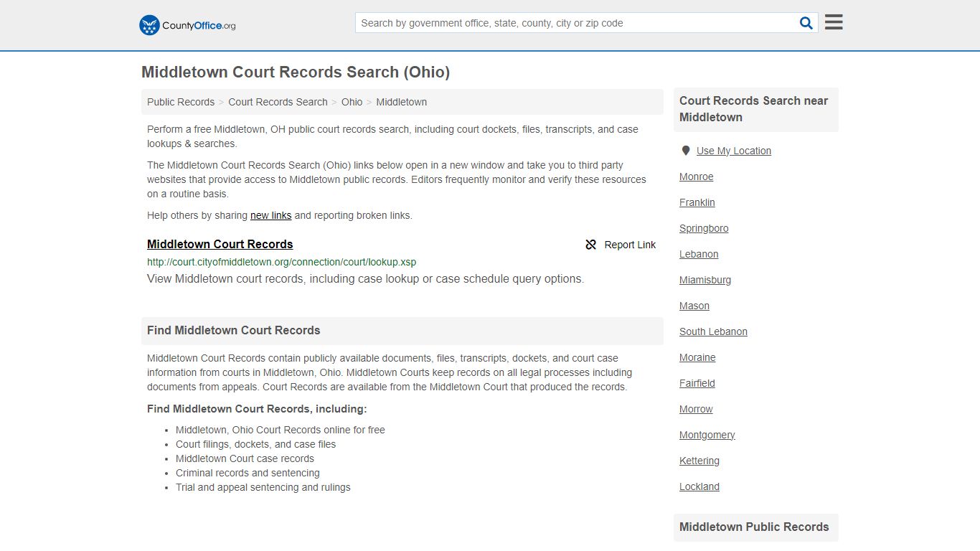Click the Mason link
Image resolution: width=980 pixels, height=551 pixels.
click(694, 306)
